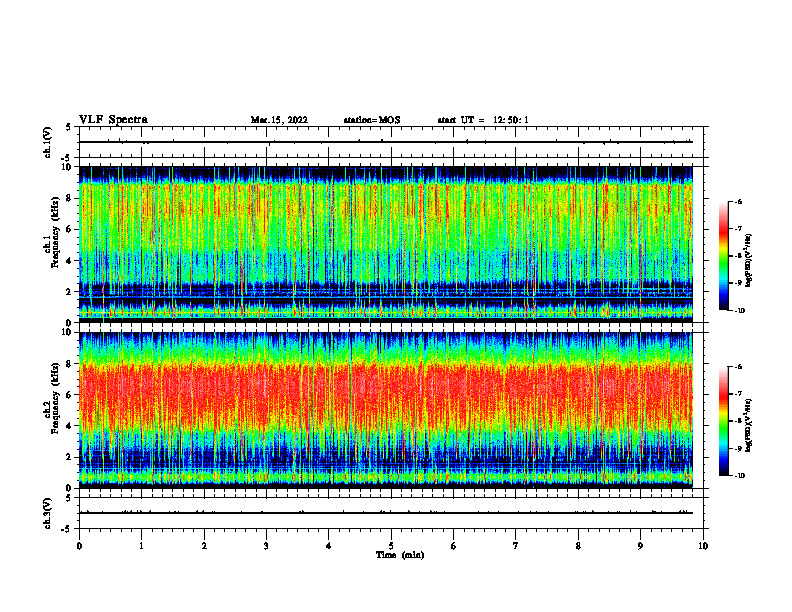Click time axis tick label "6"
The image size is (792, 612).
tap(454, 546)
